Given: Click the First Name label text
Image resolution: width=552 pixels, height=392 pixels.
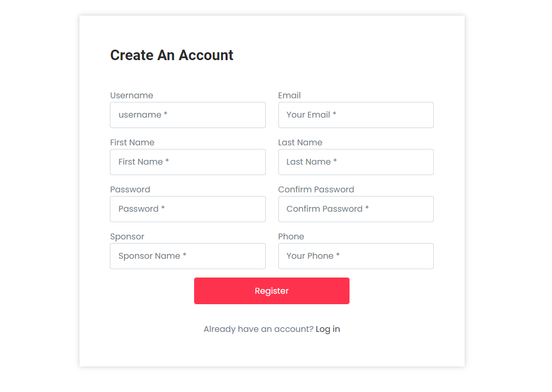Looking at the screenshot, I should click(x=132, y=142).
